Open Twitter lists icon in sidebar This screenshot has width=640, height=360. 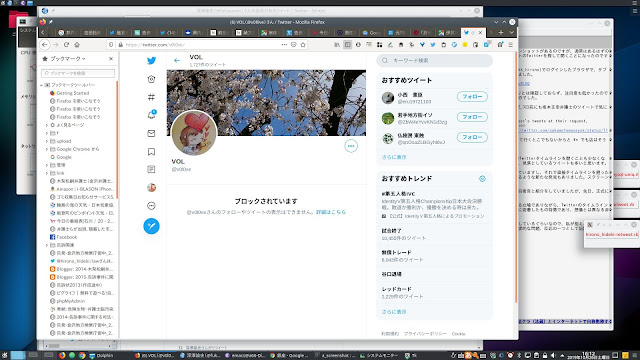pyautogui.click(x=151, y=169)
